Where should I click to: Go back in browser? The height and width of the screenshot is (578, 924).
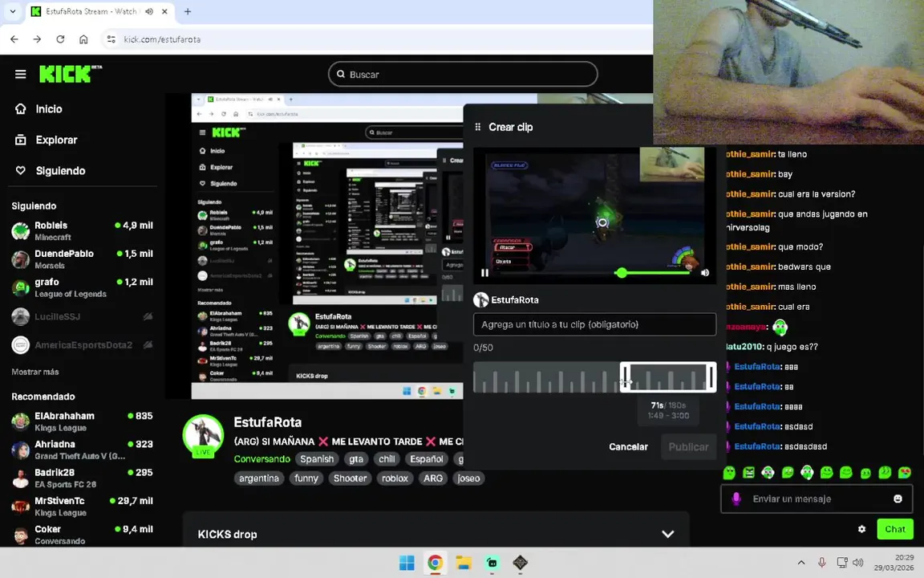14,39
